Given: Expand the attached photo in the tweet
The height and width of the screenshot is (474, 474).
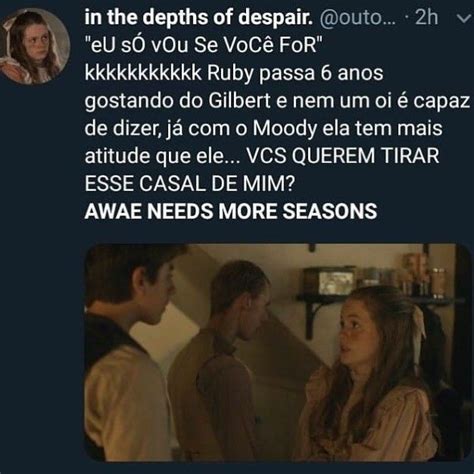Looking at the screenshot, I should [279, 352].
